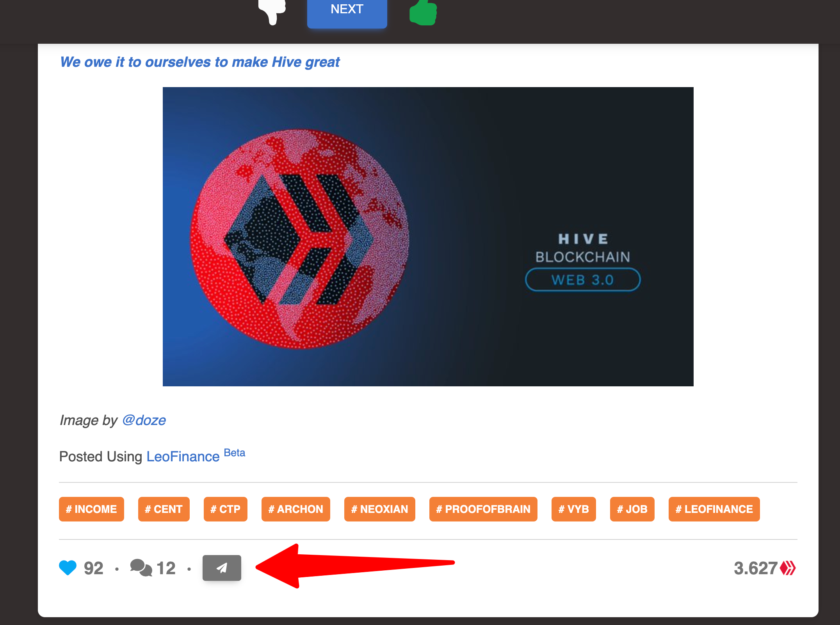This screenshot has height=625, width=840.
Task: Click the paper plane share button
Action: click(x=222, y=568)
